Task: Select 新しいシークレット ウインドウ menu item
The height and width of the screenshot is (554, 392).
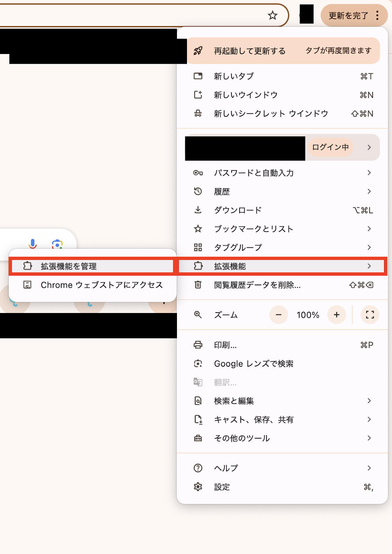Action: (x=282, y=113)
